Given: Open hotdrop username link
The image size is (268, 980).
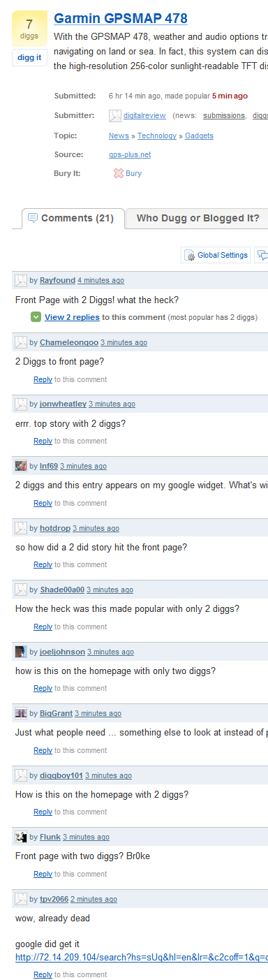Looking at the screenshot, I should (55, 528).
